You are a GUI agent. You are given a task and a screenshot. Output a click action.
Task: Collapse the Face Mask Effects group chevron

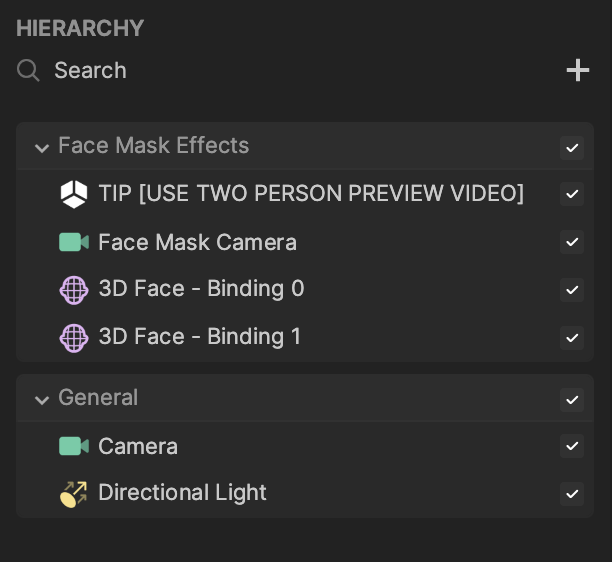click(42, 148)
